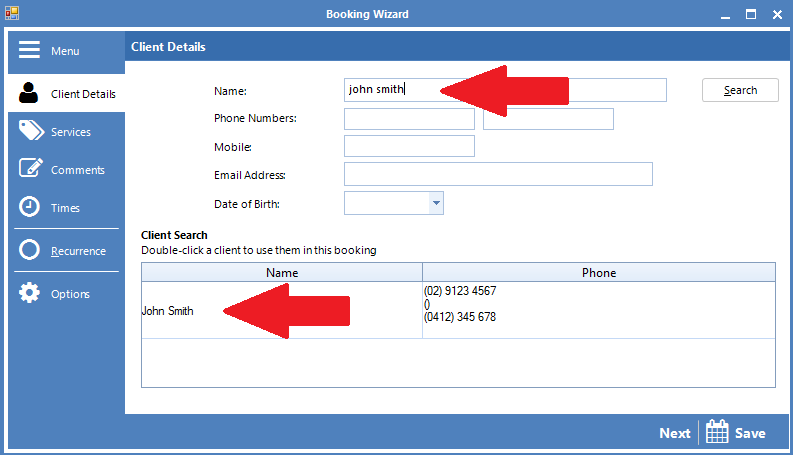Select the Client Details person icon
Image resolution: width=793 pixels, height=455 pixels.
[29, 94]
